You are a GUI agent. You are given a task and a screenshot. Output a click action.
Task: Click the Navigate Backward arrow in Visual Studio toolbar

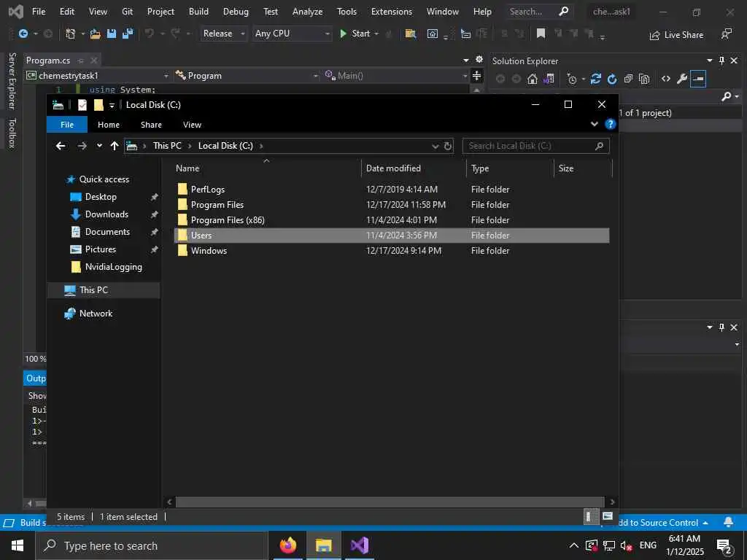pos(23,34)
